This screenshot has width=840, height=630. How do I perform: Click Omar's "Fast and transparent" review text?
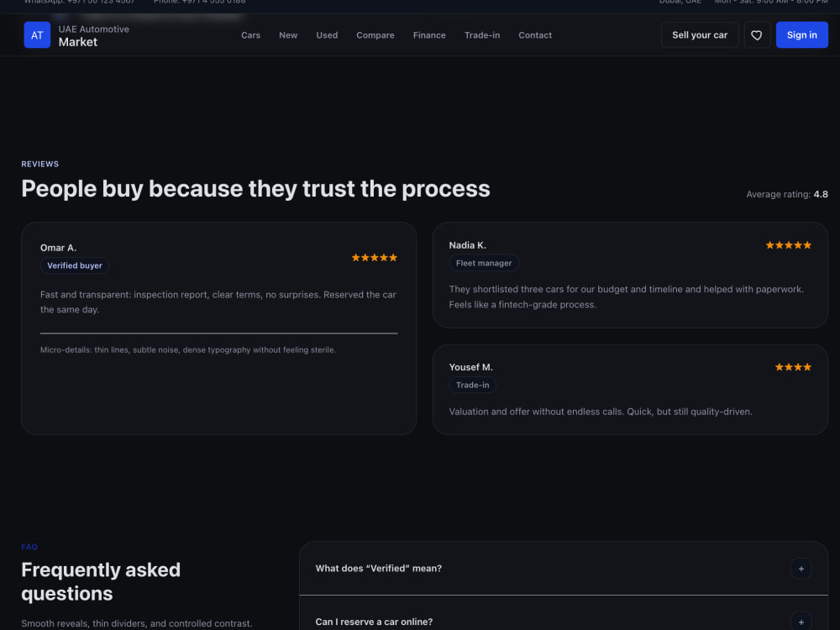point(218,302)
